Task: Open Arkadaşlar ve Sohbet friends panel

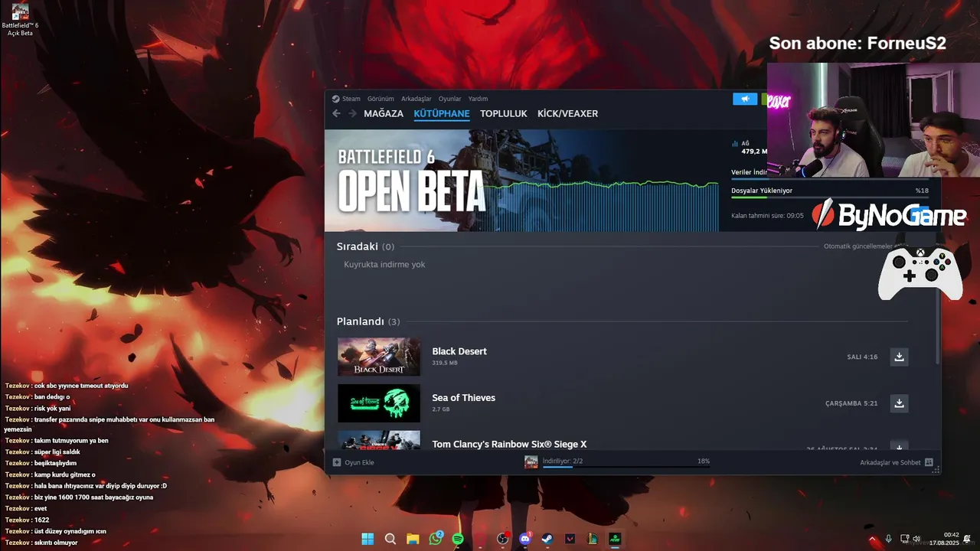Action: coord(896,462)
